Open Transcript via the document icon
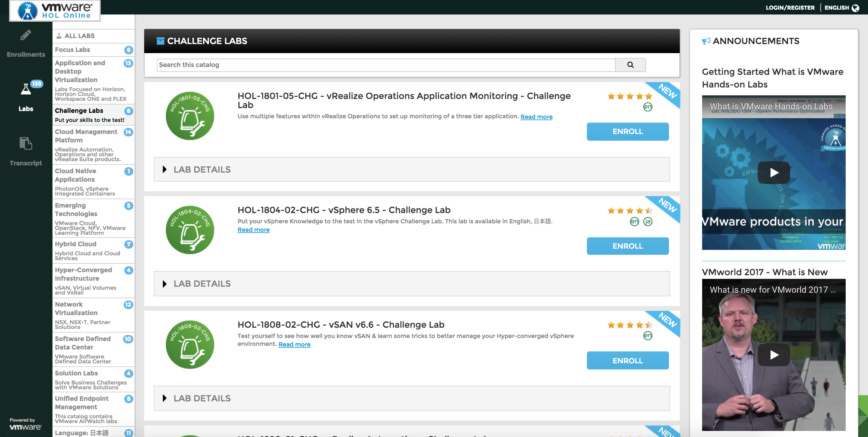868x437 pixels. coord(26,144)
